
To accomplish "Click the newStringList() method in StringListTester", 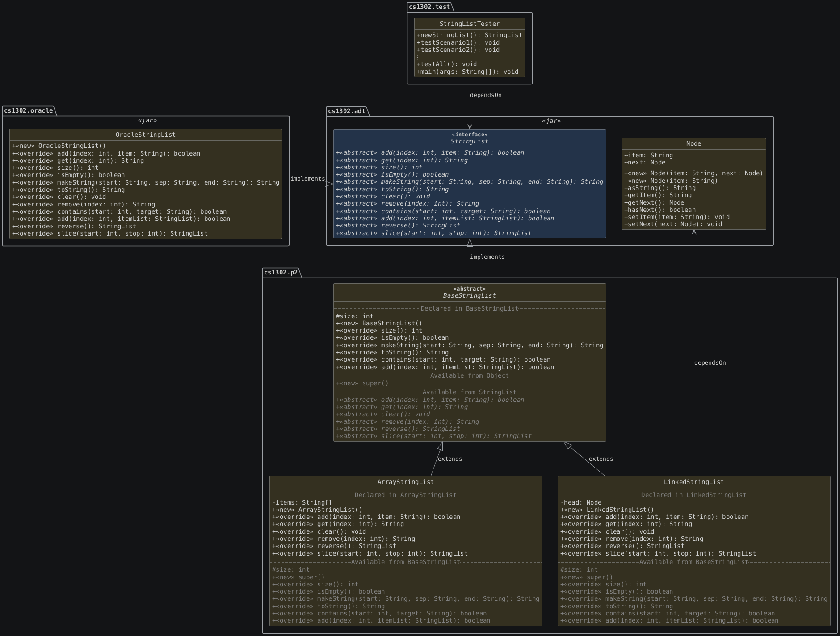I will 470,35.
